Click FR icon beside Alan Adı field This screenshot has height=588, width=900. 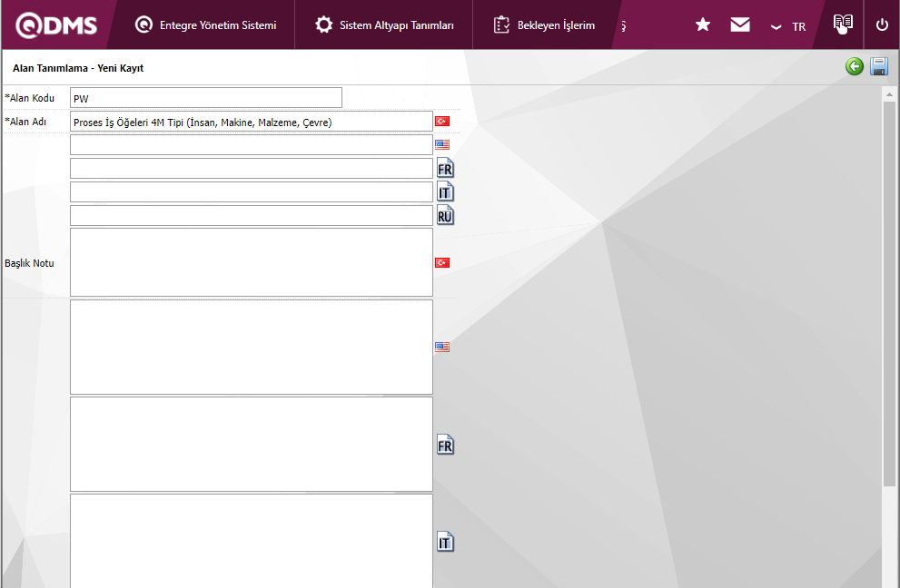click(445, 168)
